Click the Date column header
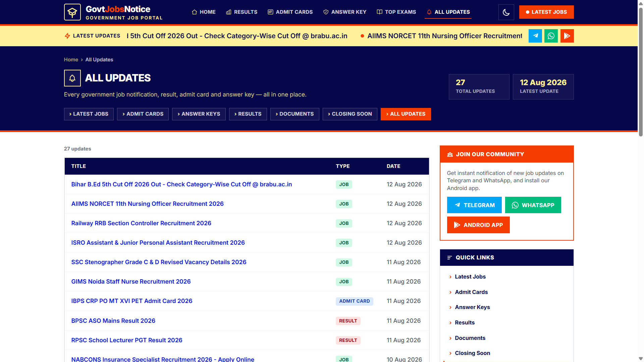This screenshot has width=644, height=362. [393, 166]
